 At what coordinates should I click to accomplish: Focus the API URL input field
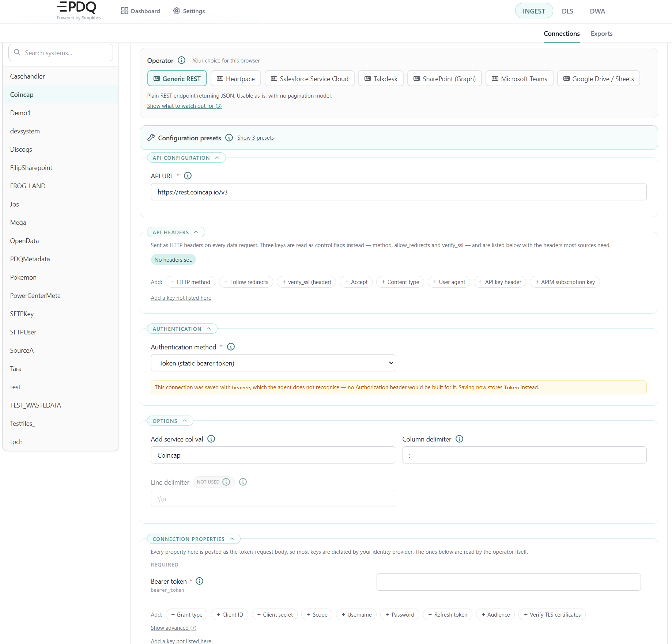tap(399, 192)
